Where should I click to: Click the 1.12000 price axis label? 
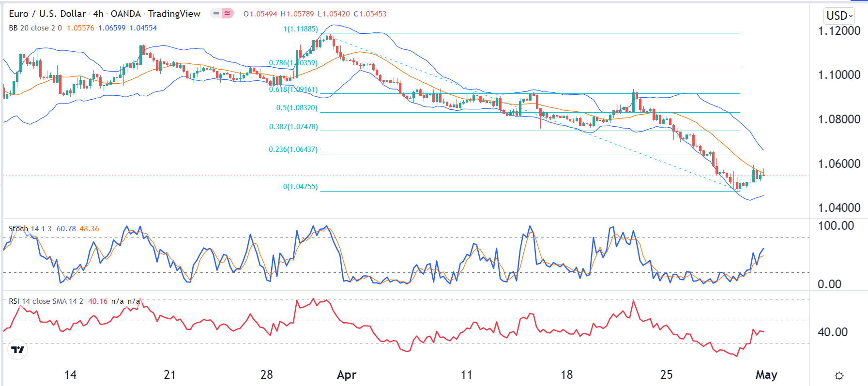pyautogui.click(x=839, y=31)
